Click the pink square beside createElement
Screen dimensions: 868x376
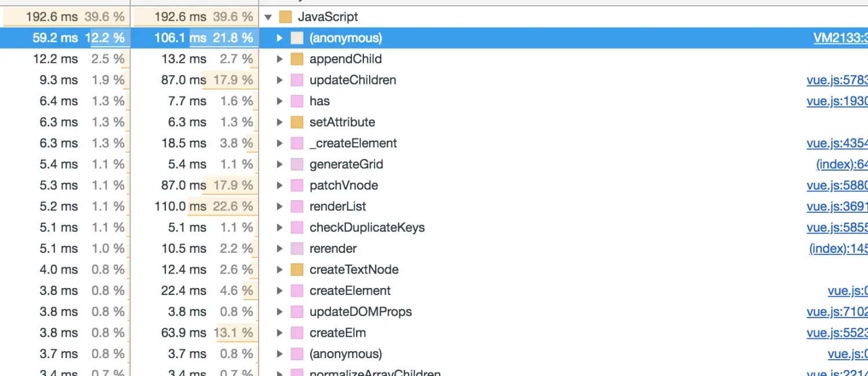pos(297,291)
